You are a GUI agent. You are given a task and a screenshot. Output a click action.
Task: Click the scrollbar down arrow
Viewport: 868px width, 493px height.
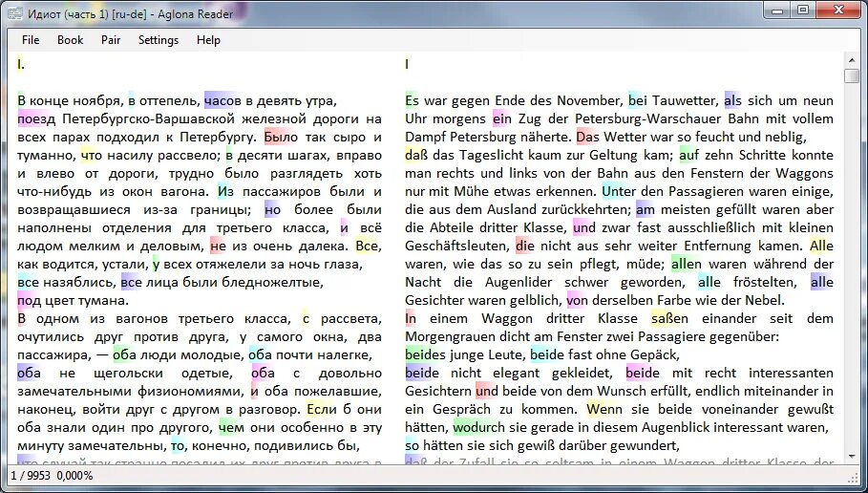(852, 457)
